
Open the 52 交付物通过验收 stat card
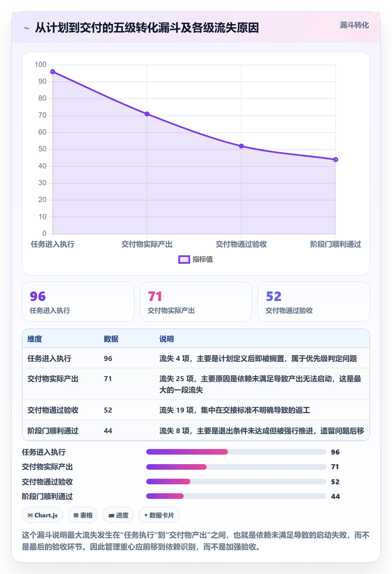[314, 302]
